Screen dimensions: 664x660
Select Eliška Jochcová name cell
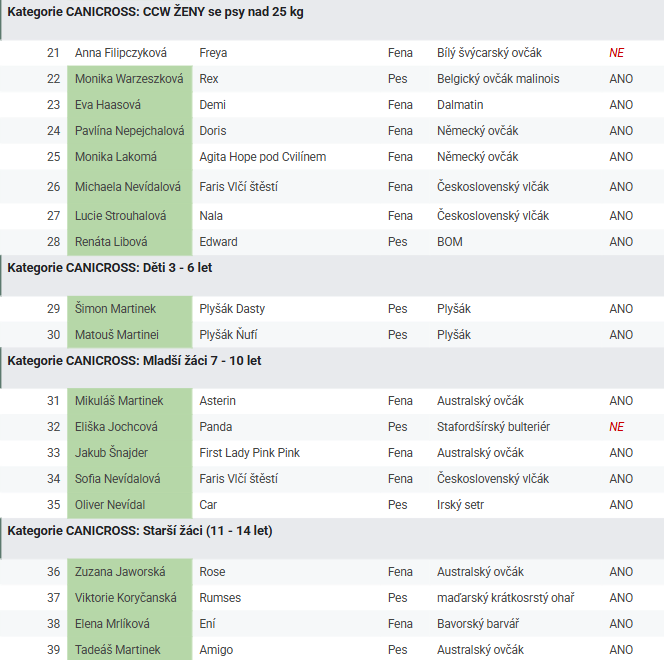(116, 427)
